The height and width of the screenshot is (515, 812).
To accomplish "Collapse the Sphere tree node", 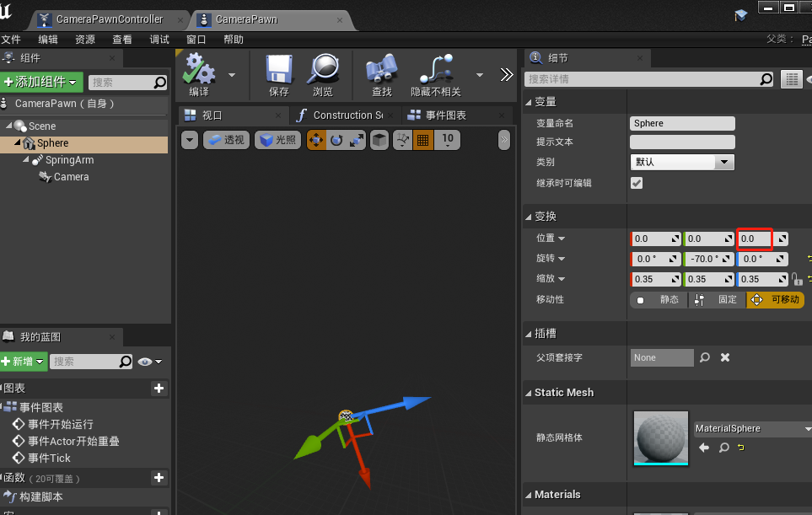I will 18,142.
